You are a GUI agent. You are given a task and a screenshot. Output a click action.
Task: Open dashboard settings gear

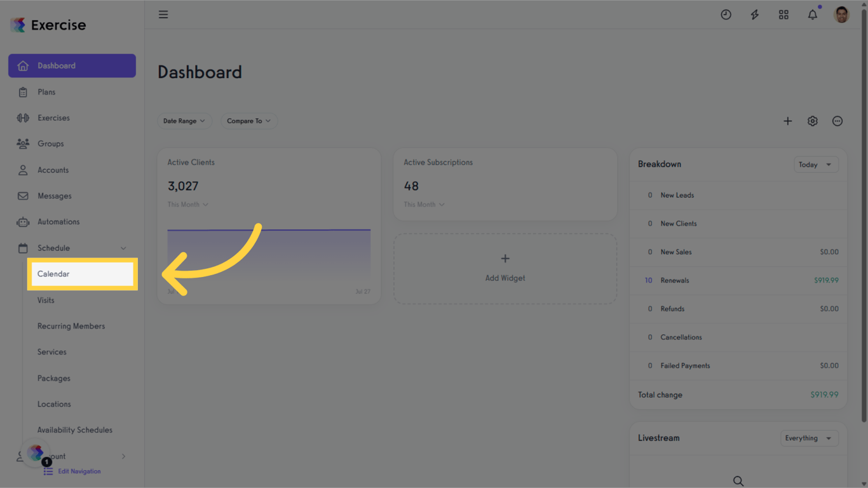812,121
